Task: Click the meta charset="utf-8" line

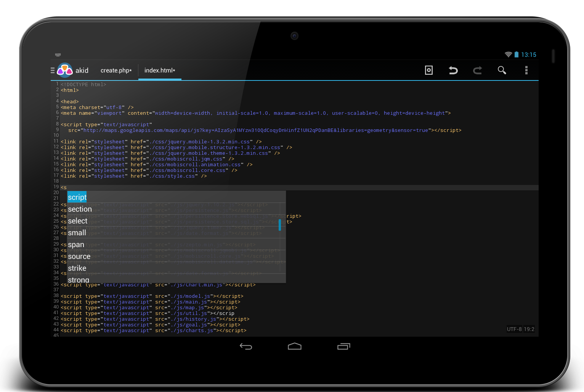Action: point(97,108)
